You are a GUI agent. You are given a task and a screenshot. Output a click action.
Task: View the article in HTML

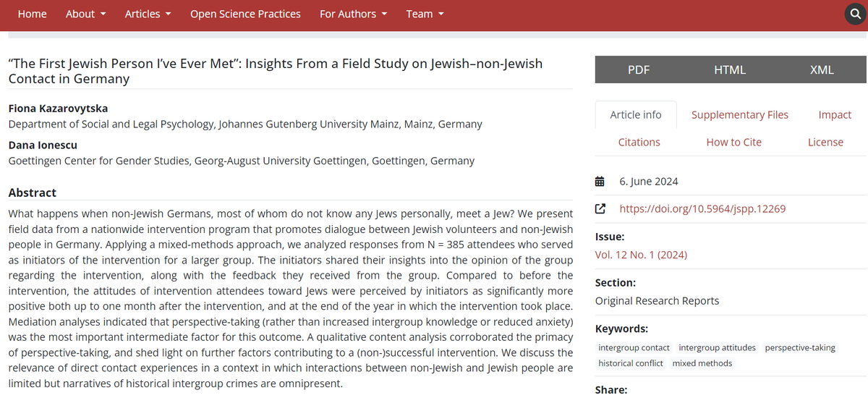pos(730,69)
